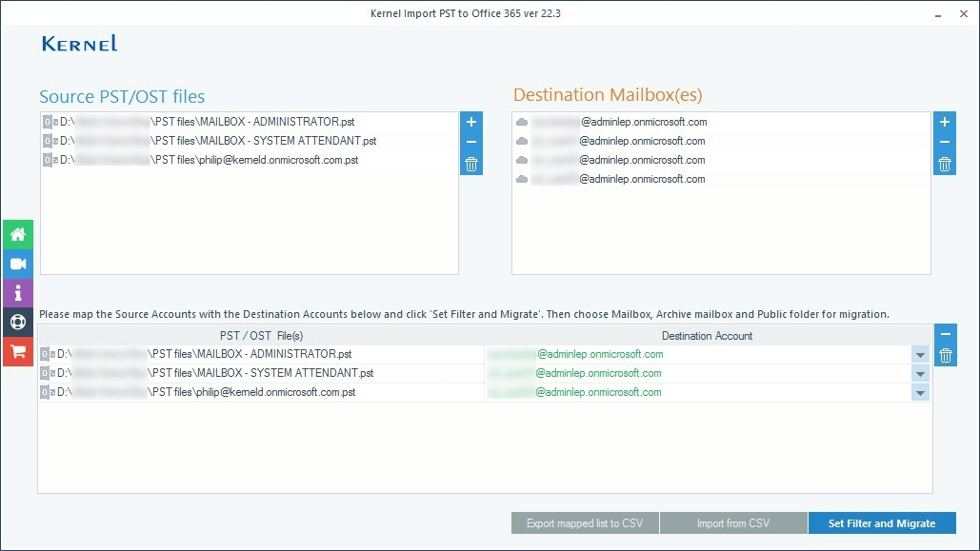The width and height of the screenshot is (980, 551).
Task: Click the cloud icon of the first destination mailbox
Action: [x=522, y=123]
